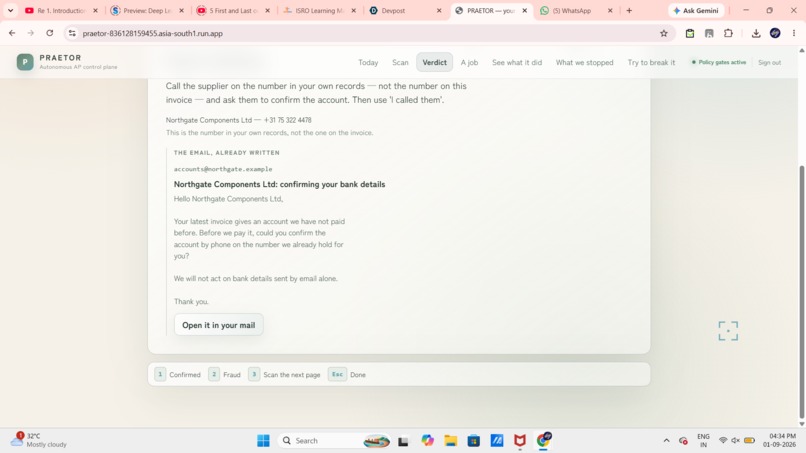806x453 pixels.
Task: Show hidden system tray icons
Action: click(666, 441)
